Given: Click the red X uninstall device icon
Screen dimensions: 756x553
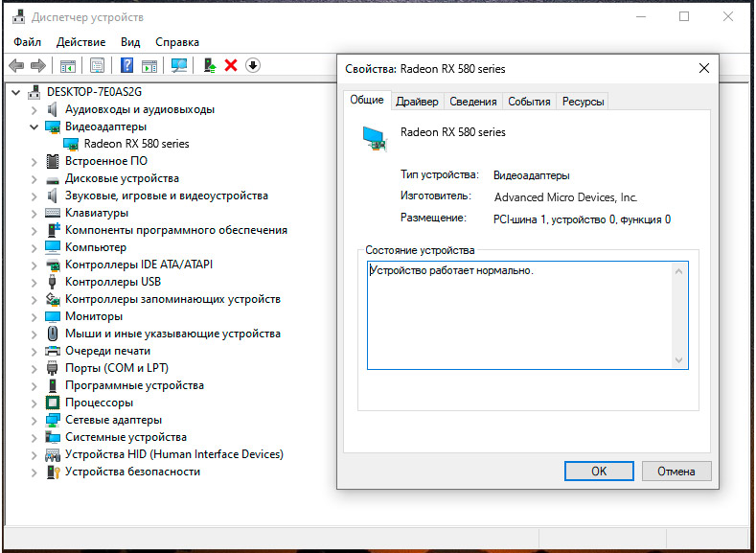Looking at the screenshot, I should [x=231, y=65].
